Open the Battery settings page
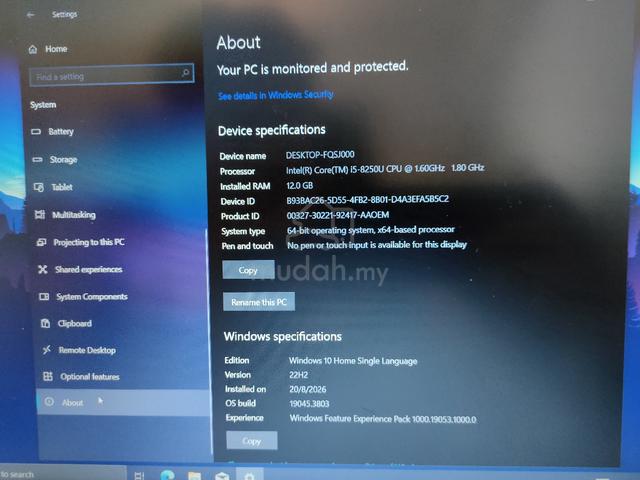The image size is (640, 480). point(61,131)
